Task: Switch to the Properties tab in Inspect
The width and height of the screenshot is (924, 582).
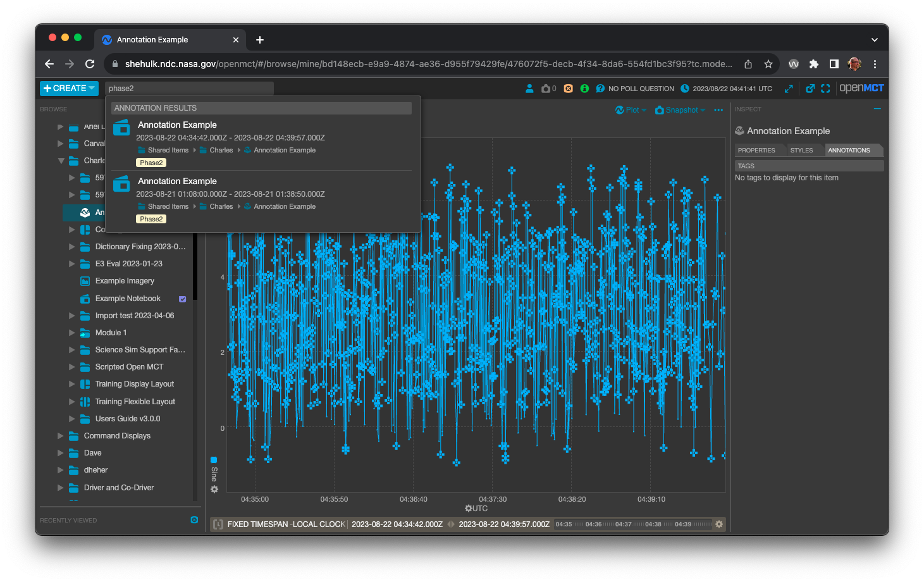Action: pos(758,150)
